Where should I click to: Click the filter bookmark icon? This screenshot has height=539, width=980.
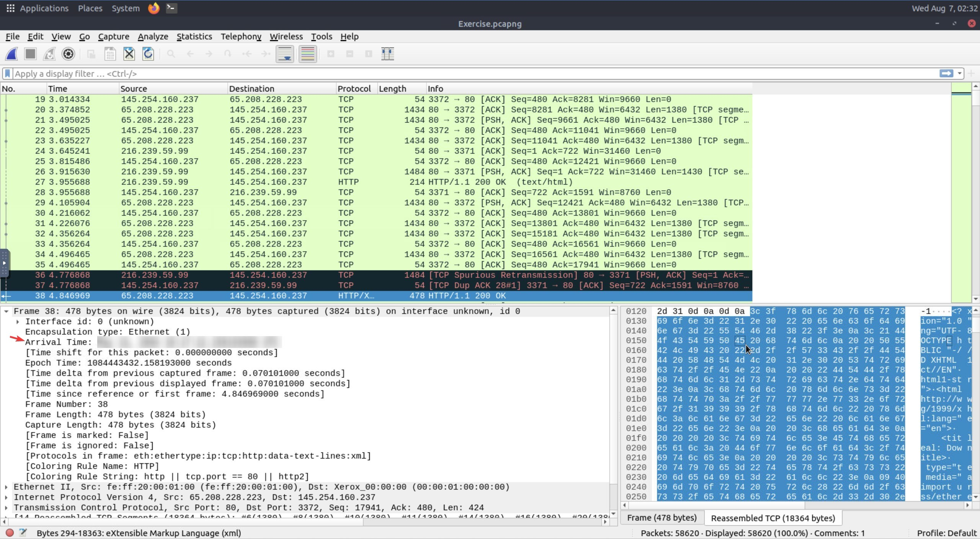coord(7,73)
